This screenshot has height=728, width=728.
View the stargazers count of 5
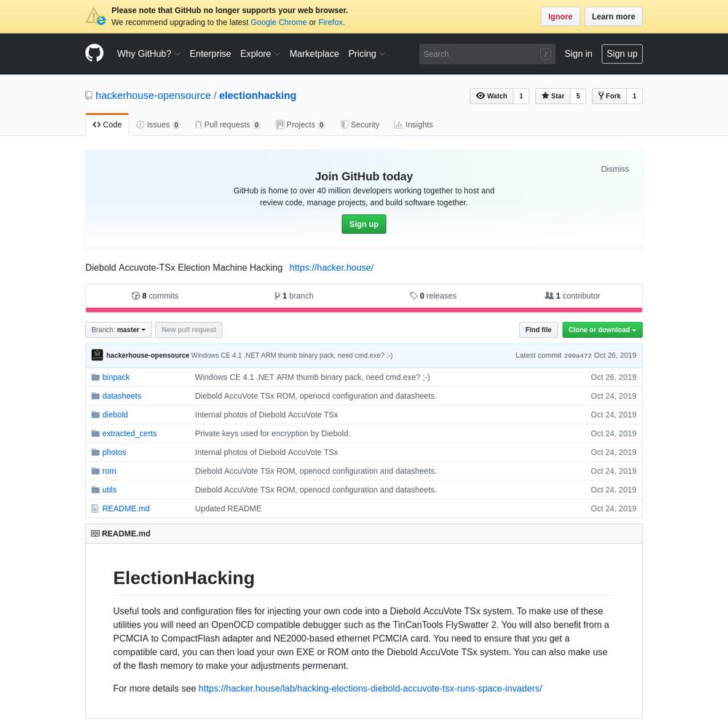(578, 96)
